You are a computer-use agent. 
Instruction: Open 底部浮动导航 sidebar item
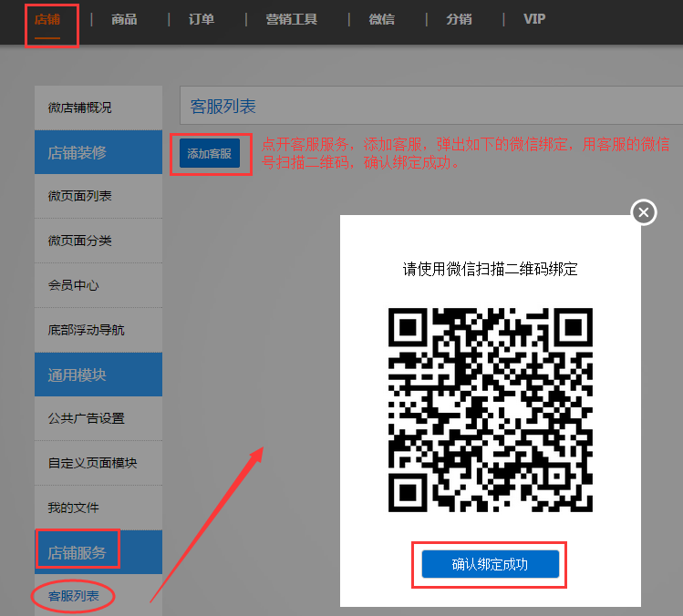tap(98, 330)
